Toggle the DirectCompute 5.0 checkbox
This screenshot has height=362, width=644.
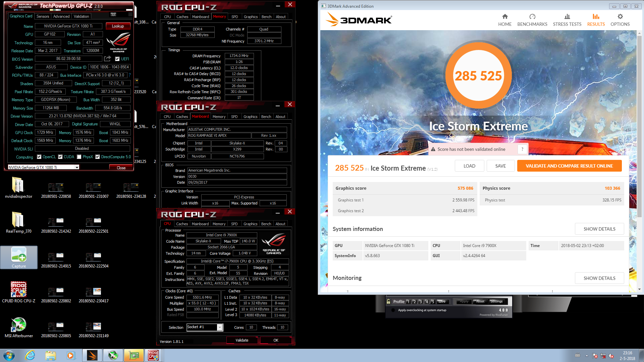(98, 157)
